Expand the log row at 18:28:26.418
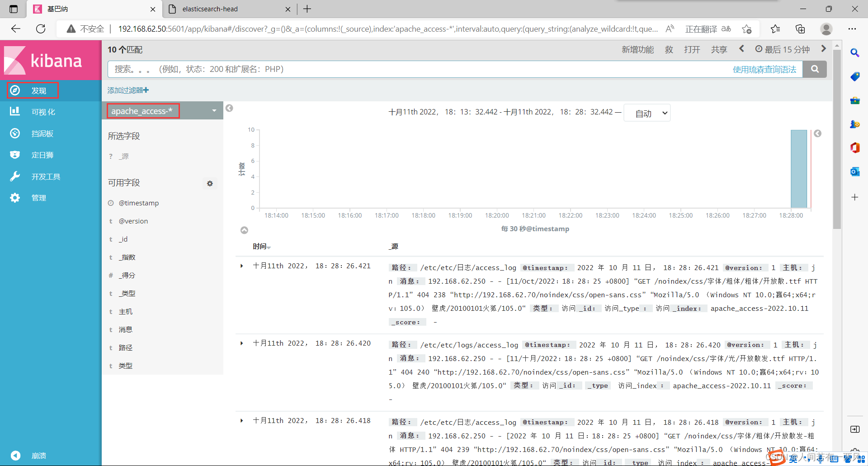Screen dimensions: 868x466 pos(242,421)
